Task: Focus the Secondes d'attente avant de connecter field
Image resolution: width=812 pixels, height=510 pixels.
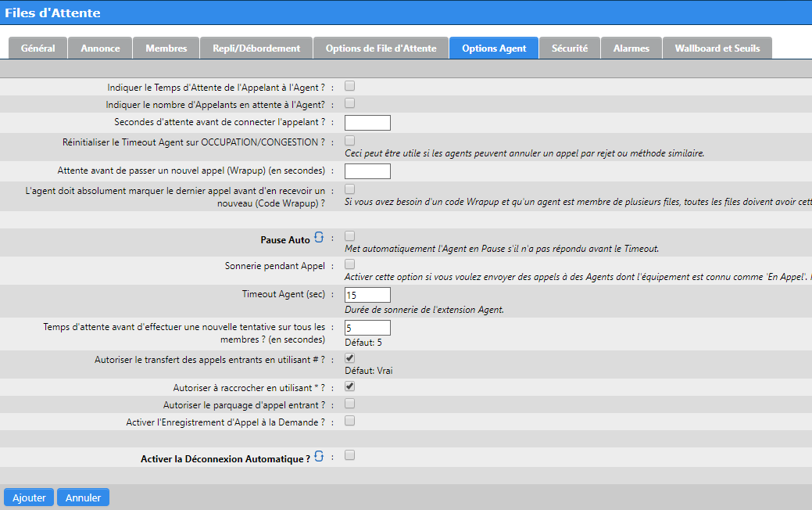Action: point(367,123)
